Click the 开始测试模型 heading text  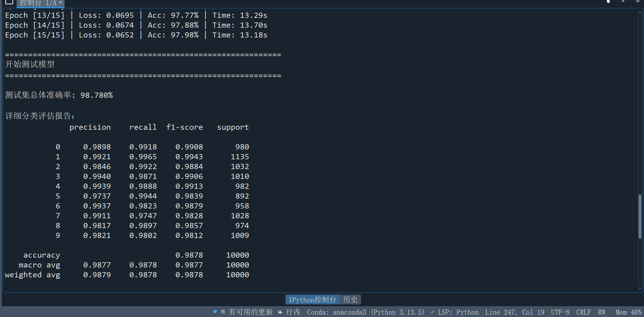(30, 64)
